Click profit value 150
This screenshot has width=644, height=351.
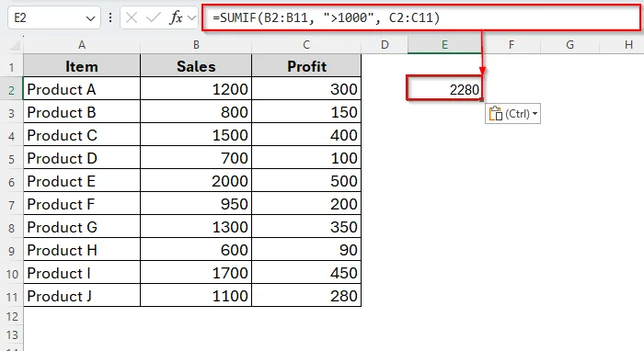click(x=306, y=112)
